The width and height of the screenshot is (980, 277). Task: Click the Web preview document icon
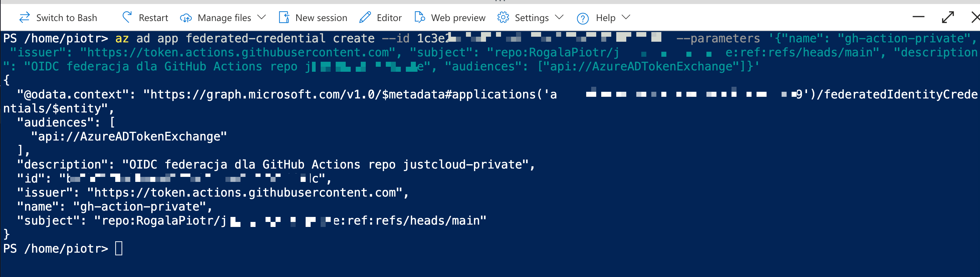pos(420,17)
